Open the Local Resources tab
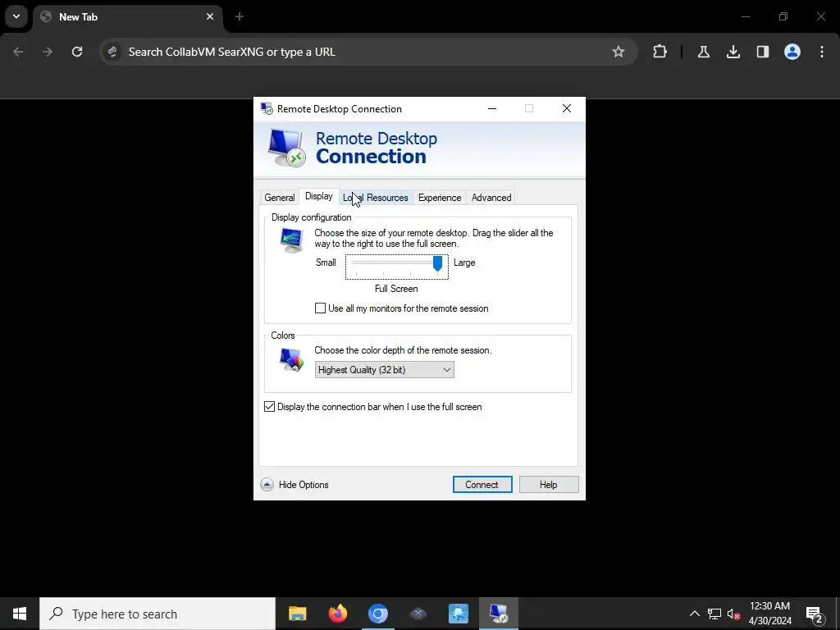Image resolution: width=840 pixels, height=630 pixels. (x=376, y=198)
